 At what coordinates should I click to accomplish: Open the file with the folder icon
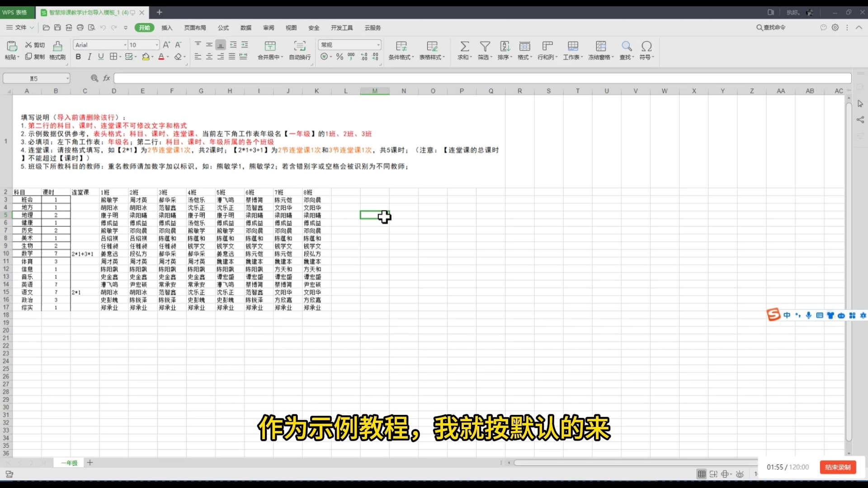pyautogui.click(x=46, y=28)
